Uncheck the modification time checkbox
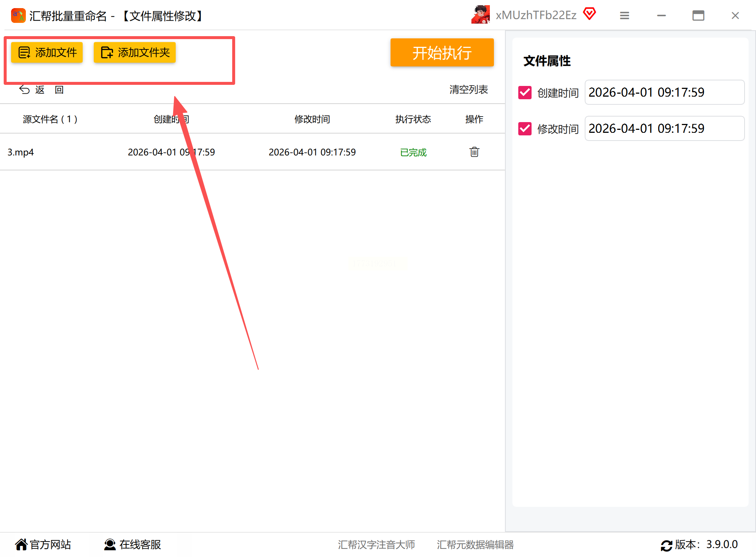Viewport: 756px width, 557px height. (525, 129)
